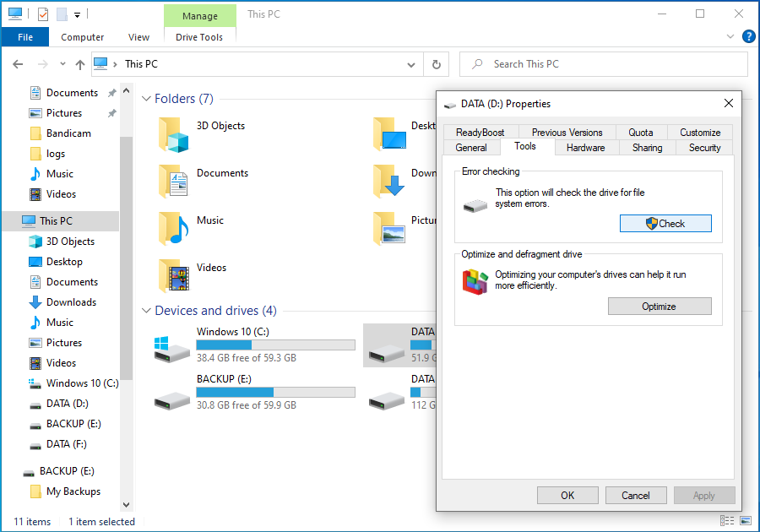
Task: Switch to the General tab
Action: click(x=470, y=148)
